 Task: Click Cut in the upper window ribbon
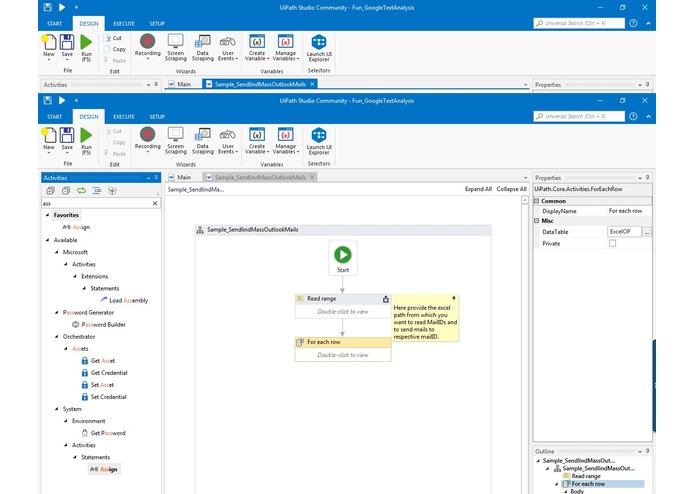113,38
